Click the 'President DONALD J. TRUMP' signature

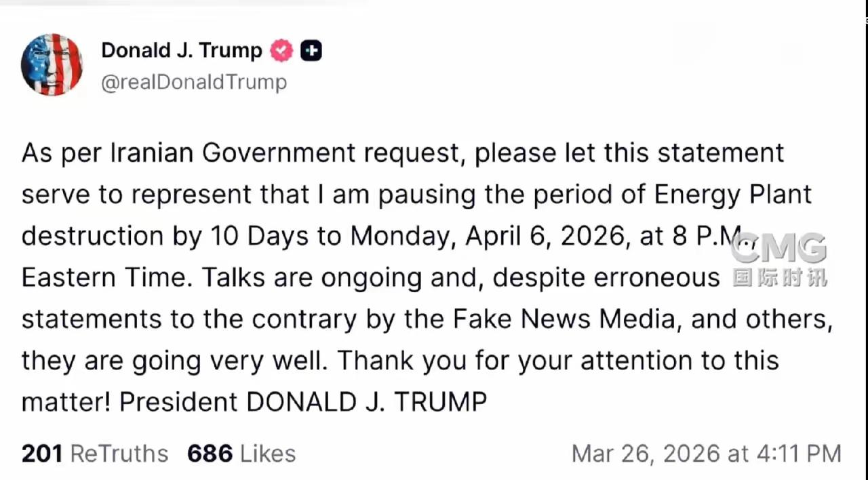tap(303, 402)
